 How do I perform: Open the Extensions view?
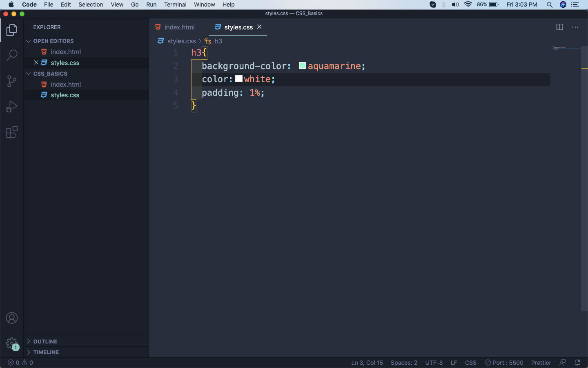[x=12, y=132]
